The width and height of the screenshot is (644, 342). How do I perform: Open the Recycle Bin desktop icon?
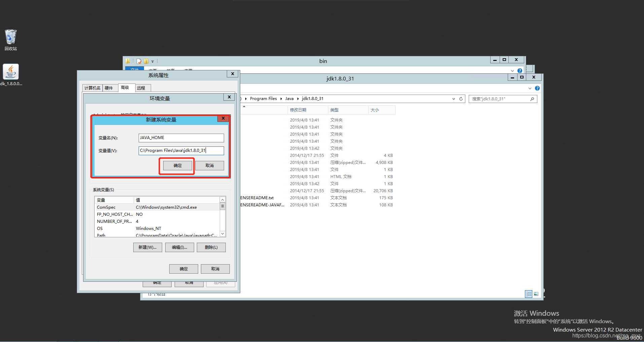pos(11,40)
